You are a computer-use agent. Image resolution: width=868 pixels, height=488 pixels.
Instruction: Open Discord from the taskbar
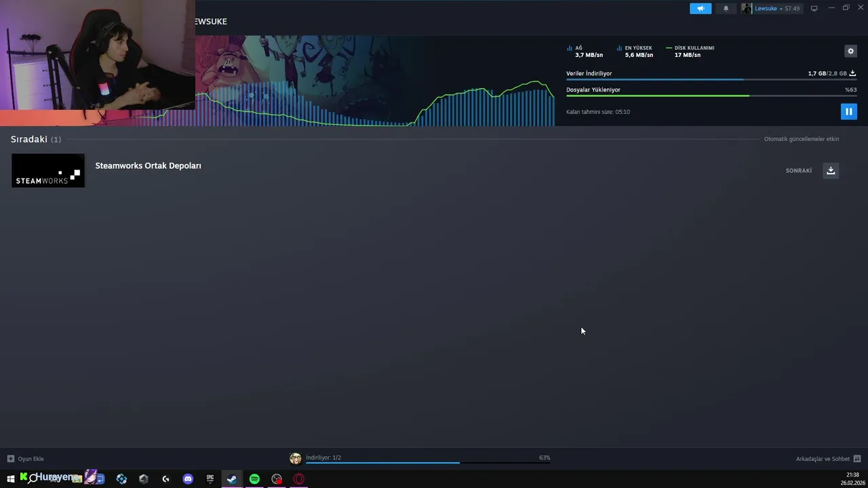(188, 479)
